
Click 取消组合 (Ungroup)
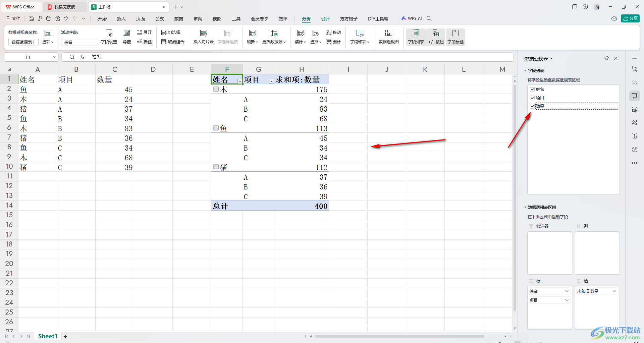[173, 42]
